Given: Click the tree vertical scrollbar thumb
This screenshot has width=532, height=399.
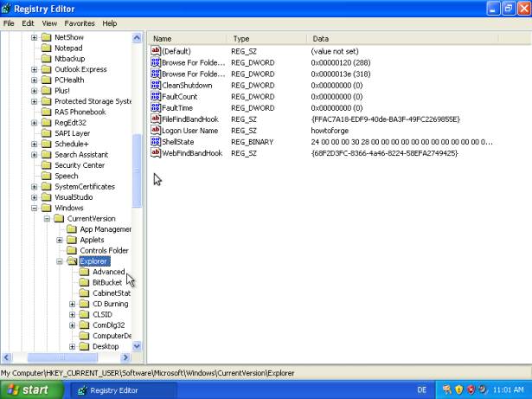Looking at the screenshot, I should click(137, 171).
